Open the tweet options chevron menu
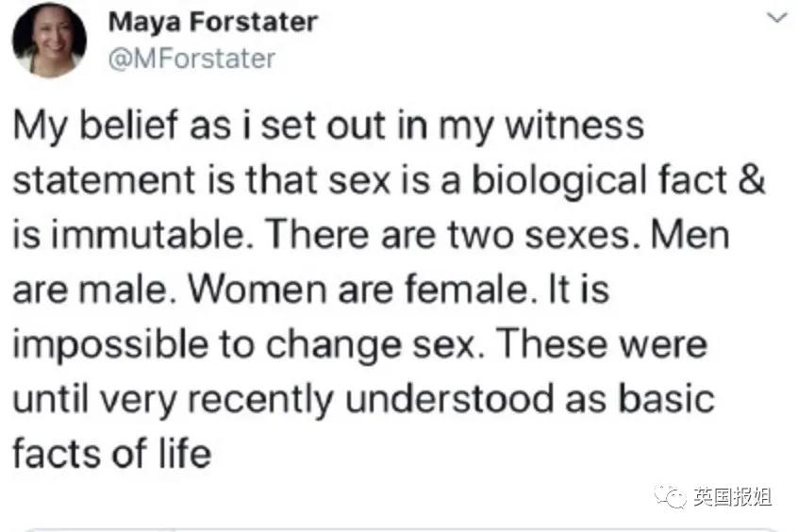 click(777, 17)
